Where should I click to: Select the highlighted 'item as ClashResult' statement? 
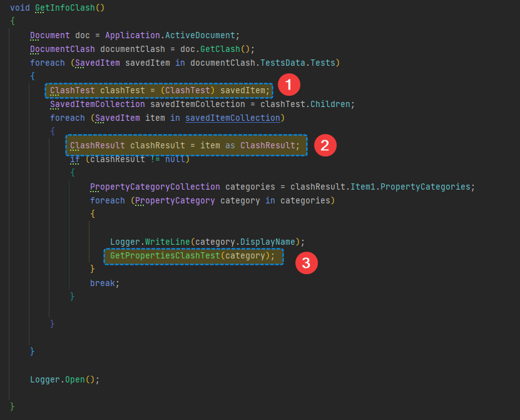186,145
